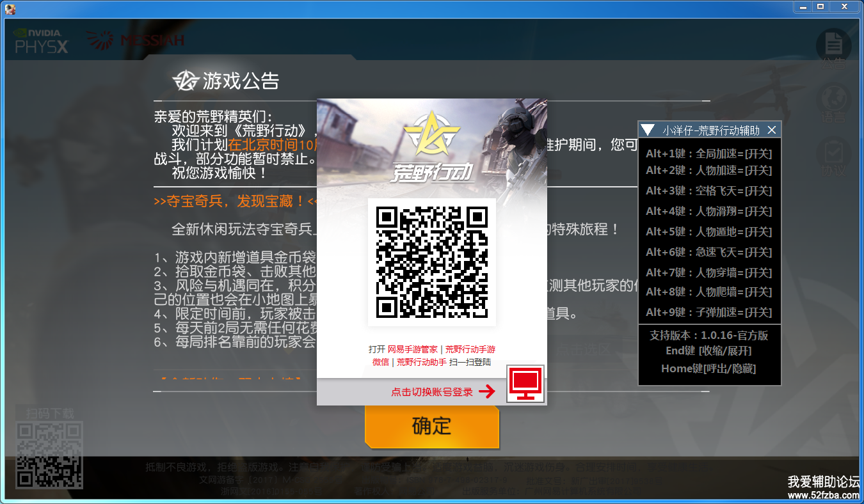This screenshot has height=504, width=864.
Task: Click the red monitor account-switch icon
Action: click(x=525, y=384)
